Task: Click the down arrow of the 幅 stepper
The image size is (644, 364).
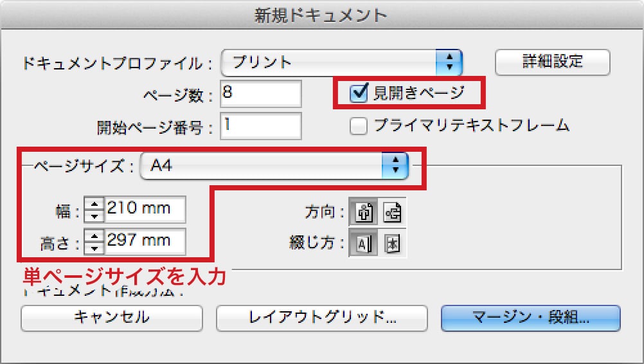Action: click(94, 215)
